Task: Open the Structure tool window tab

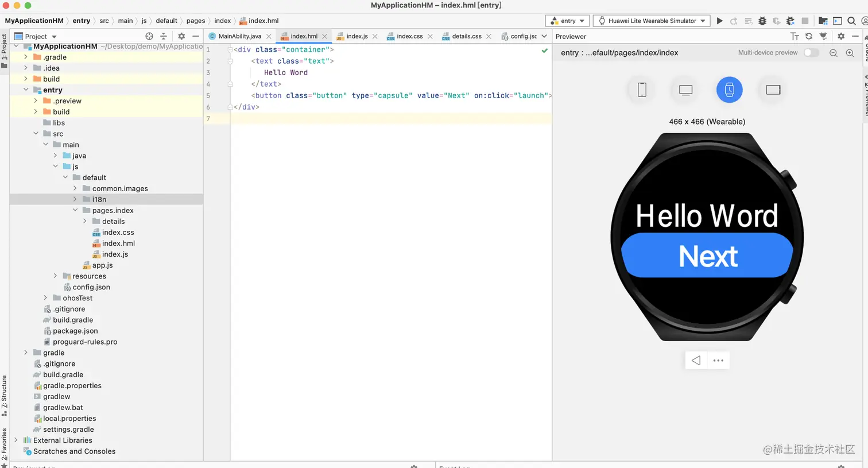Action: coord(5,396)
